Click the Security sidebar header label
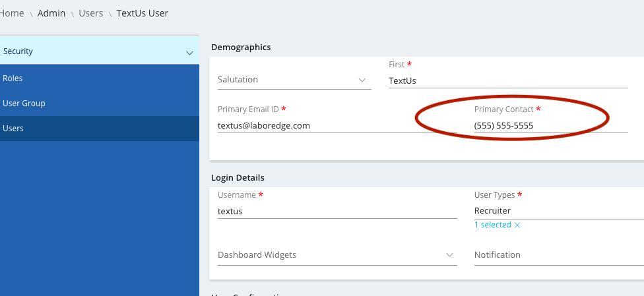Screen dimensions: 644x296 (18, 51)
